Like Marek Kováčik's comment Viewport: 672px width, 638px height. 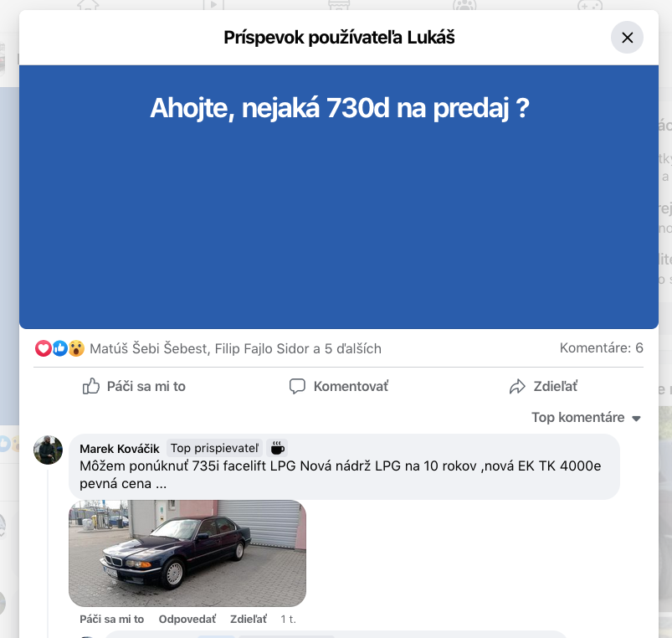click(112, 619)
